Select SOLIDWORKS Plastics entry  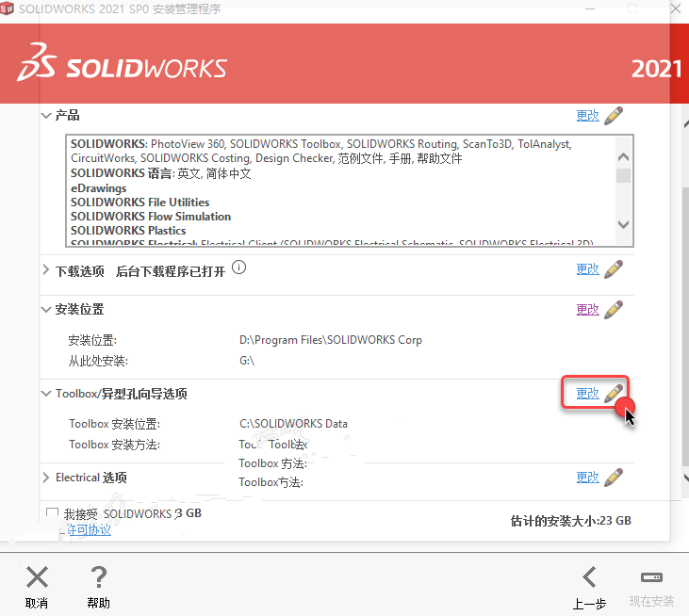(128, 231)
